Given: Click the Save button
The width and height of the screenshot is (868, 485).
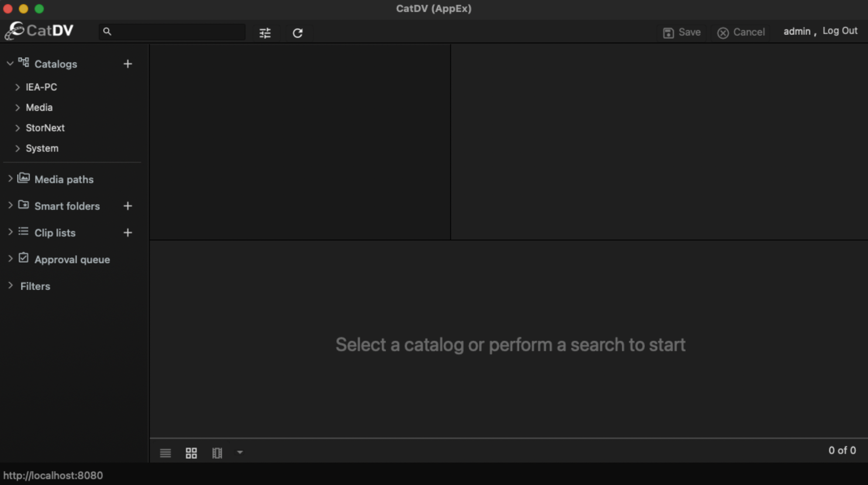Looking at the screenshot, I should click(682, 32).
